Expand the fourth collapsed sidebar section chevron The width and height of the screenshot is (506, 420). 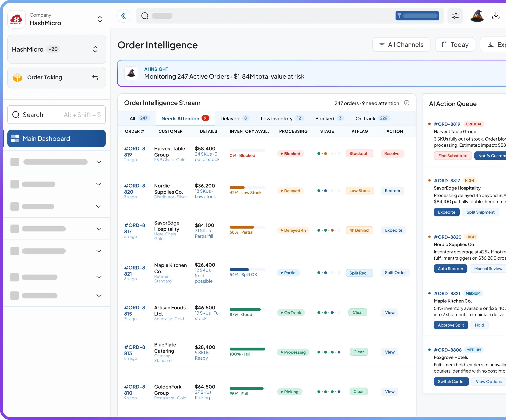[x=99, y=229]
